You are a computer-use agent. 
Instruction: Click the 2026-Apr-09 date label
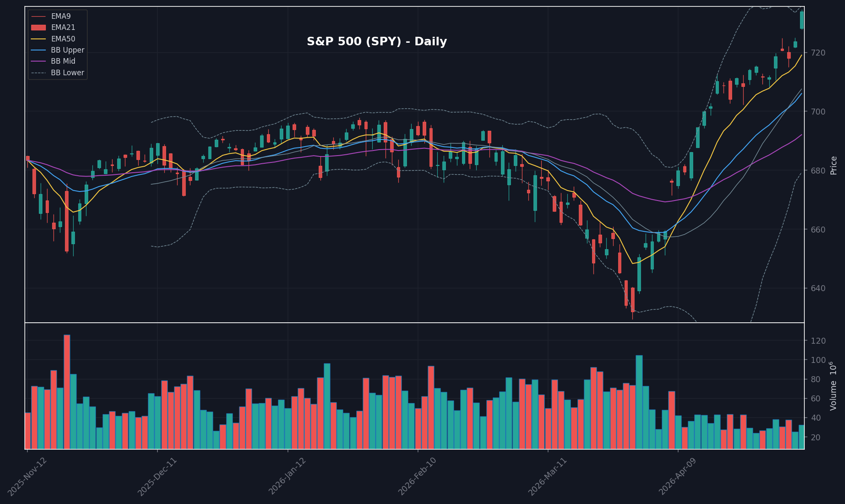tap(678, 476)
